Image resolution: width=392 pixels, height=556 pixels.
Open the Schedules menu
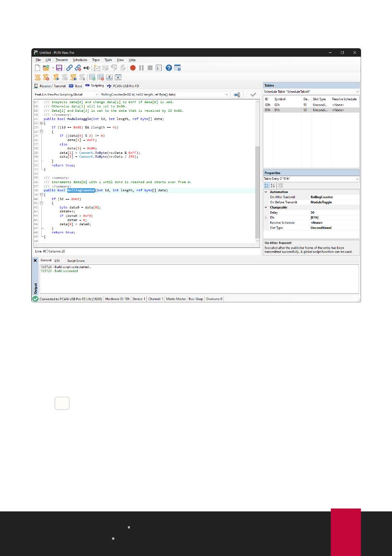pyautogui.click(x=80, y=60)
